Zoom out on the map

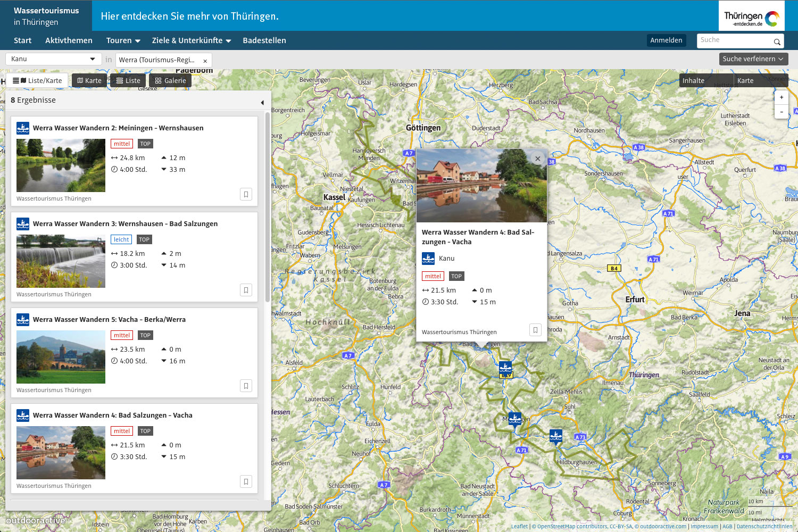pos(781,112)
